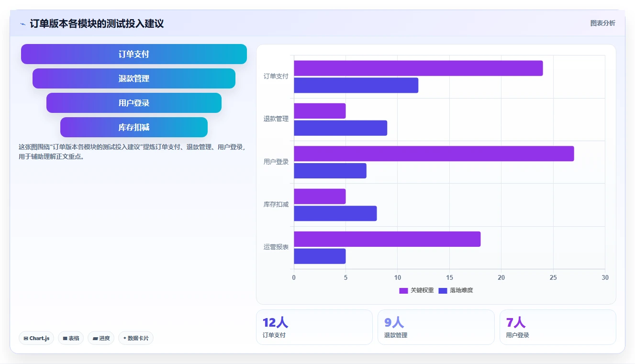
Task: Click the x-axis tick value 30
Action: click(x=605, y=277)
